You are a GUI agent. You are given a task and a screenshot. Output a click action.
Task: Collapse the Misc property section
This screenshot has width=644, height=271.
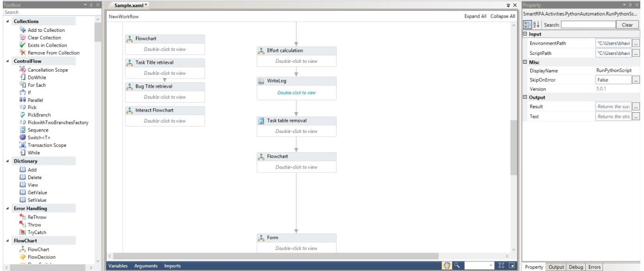525,62
